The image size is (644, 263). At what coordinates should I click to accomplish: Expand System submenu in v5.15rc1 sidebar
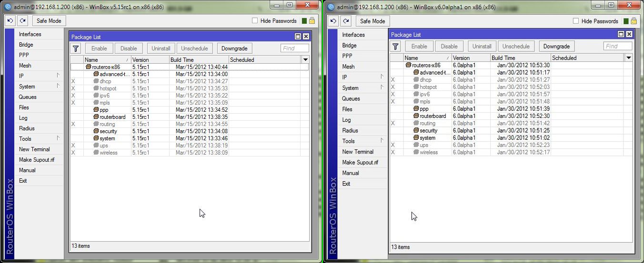(x=58, y=86)
